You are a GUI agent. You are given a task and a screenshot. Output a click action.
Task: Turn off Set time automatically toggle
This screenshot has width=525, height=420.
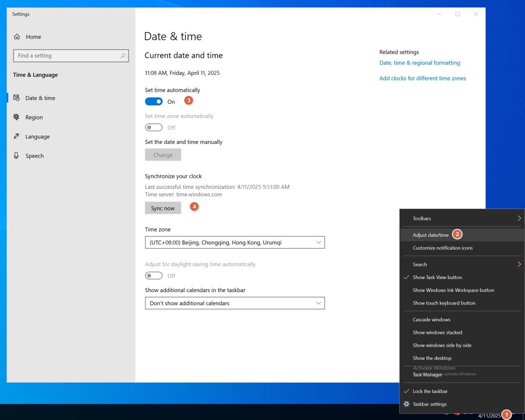point(154,102)
